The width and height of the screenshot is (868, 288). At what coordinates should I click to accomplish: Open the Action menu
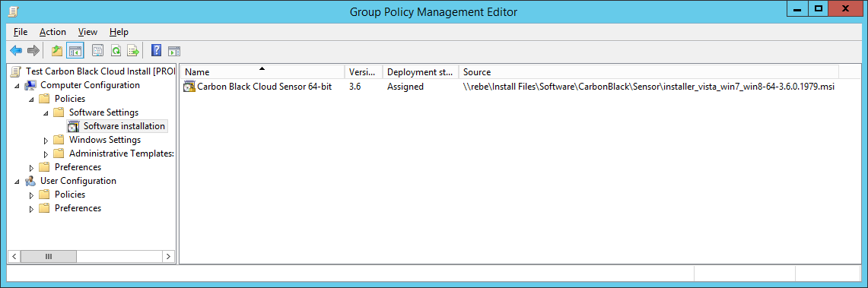click(52, 32)
